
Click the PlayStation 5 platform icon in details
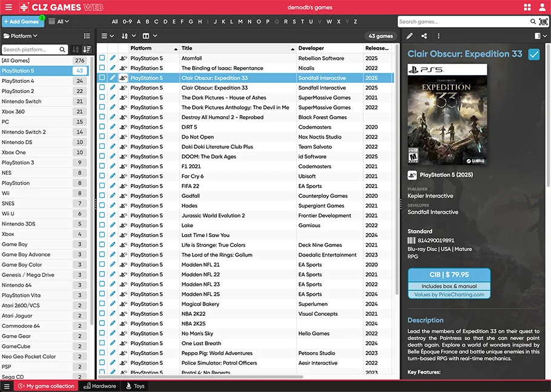(x=412, y=175)
